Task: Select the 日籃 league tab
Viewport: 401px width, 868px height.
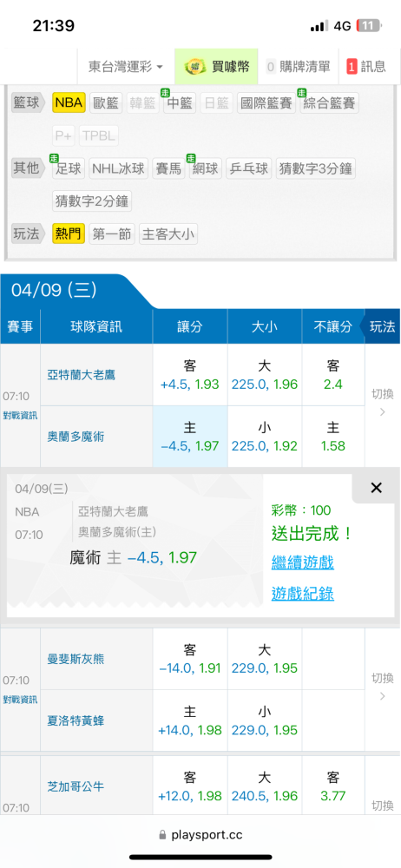Action: pos(217,103)
